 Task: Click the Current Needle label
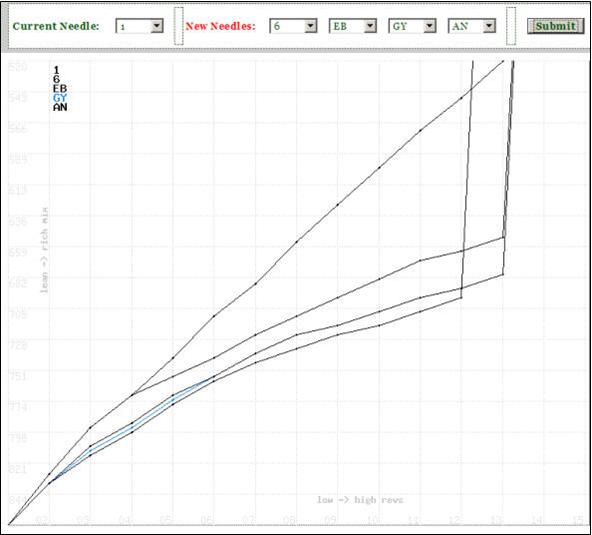56,26
